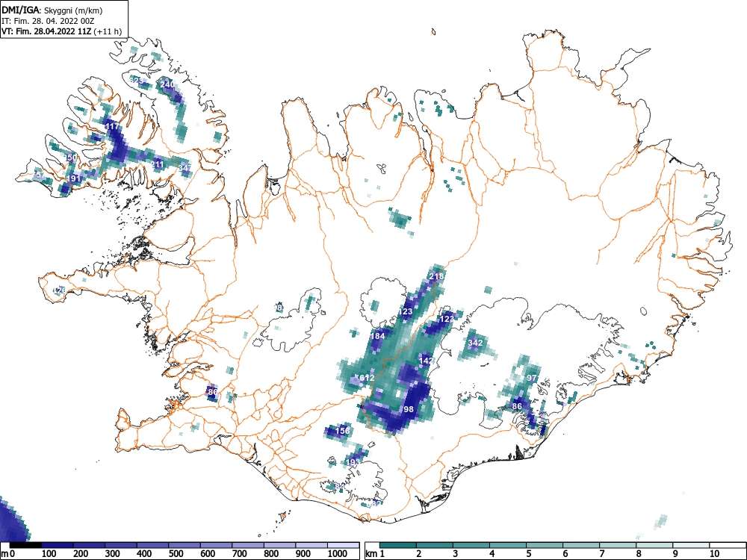Click the map visibility value '240'

(167, 84)
